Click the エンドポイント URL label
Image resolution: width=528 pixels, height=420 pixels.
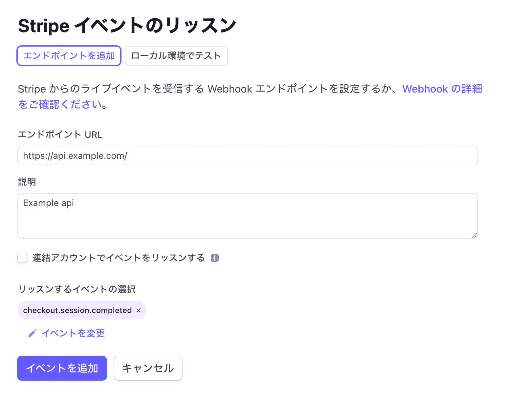point(60,135)
